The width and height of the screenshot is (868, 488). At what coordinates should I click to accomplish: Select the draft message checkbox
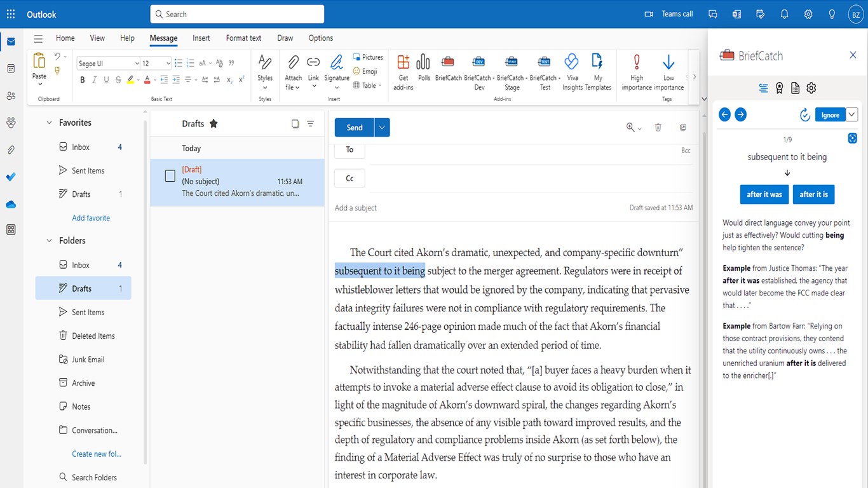[170, 176]
